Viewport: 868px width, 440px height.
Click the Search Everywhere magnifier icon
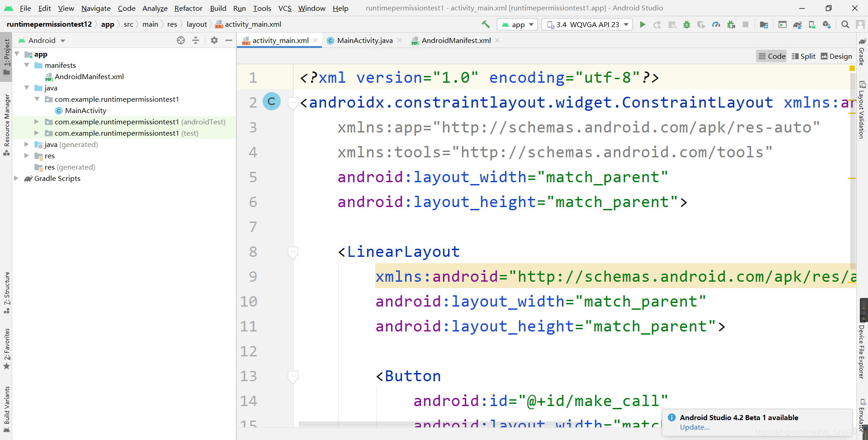pyautogui.click(x=845, y=24)
